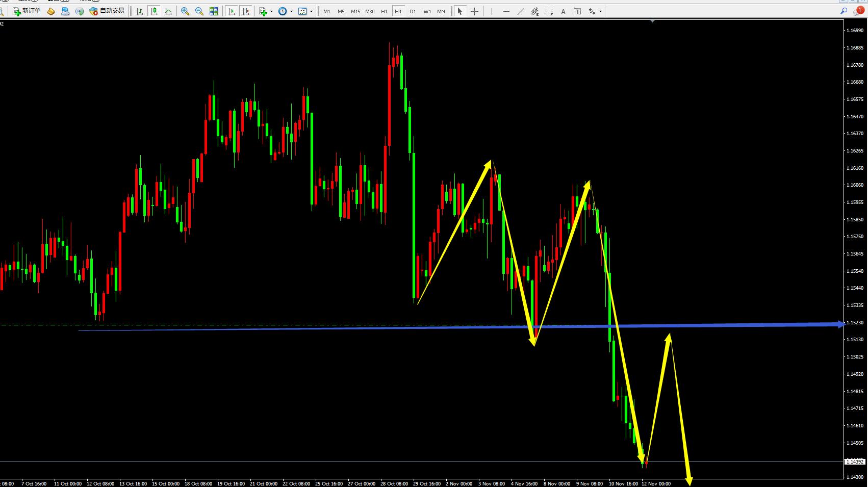Image resolution: width=868 pixels, height=487 pixels.
Task: Select the equidistant channel tool
Action: [534, 11]
